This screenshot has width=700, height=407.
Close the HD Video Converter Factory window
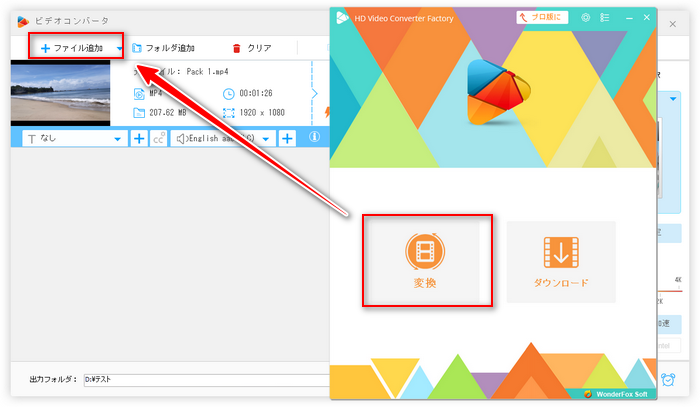pos(646,17)
